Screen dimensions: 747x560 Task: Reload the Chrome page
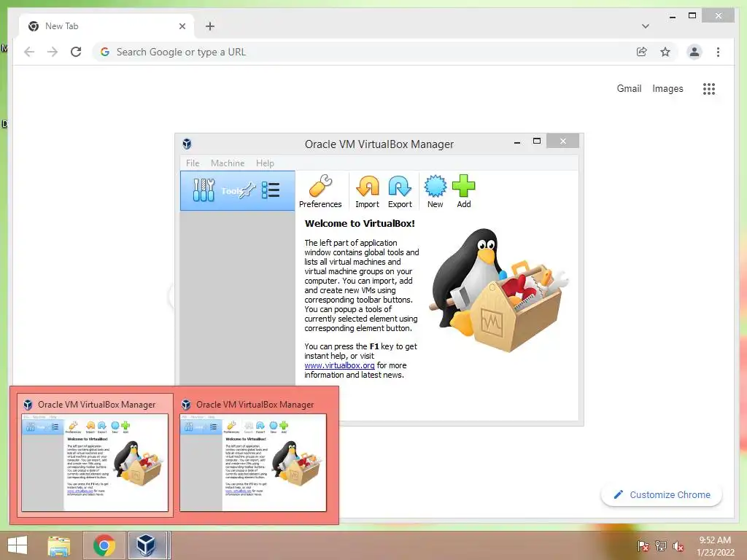pos(76,52)
